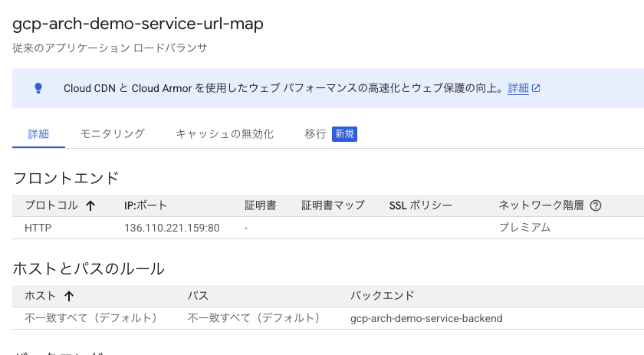Viewport: 644px width, 355px height.
Task: Click the プレミアム network tier cell
Action: tap(524, 228)
